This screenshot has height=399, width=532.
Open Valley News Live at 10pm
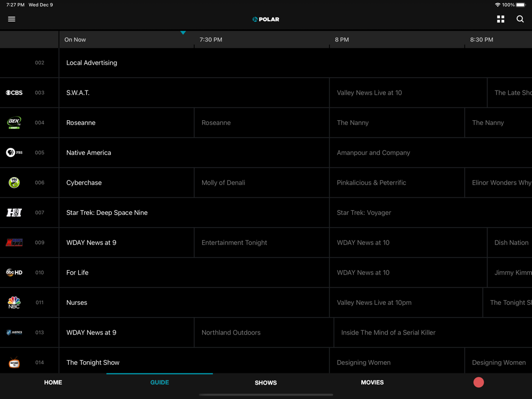(x=406, y=302)
